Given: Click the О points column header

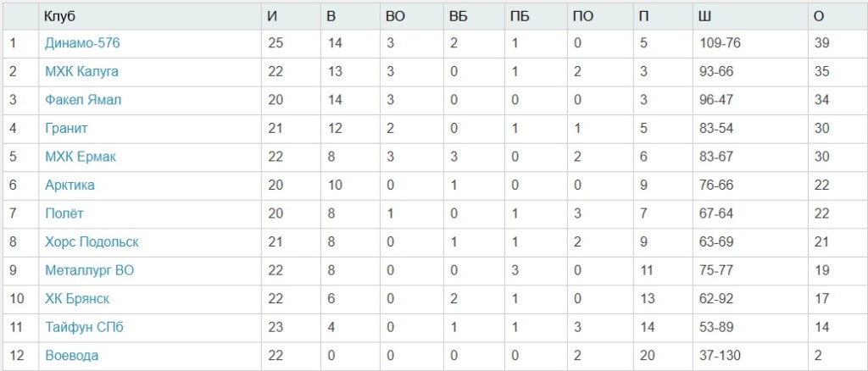Looking at the screenshot, I should (818, 16).
